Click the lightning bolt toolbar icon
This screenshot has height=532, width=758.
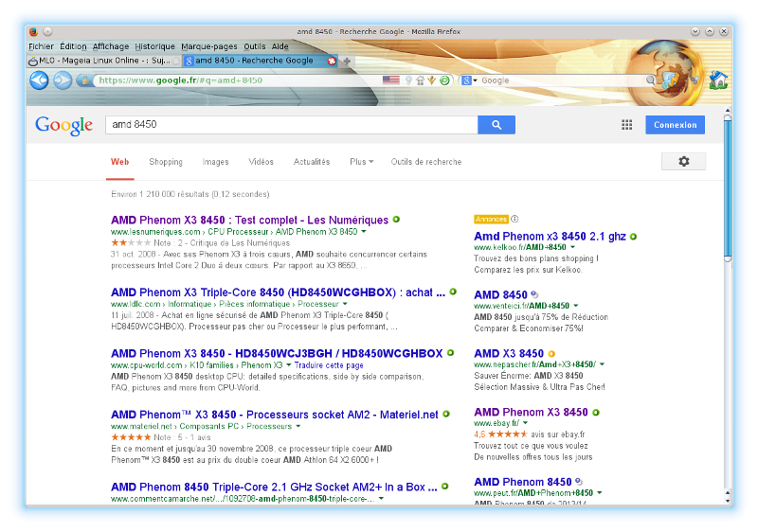(x=670, y=80)
